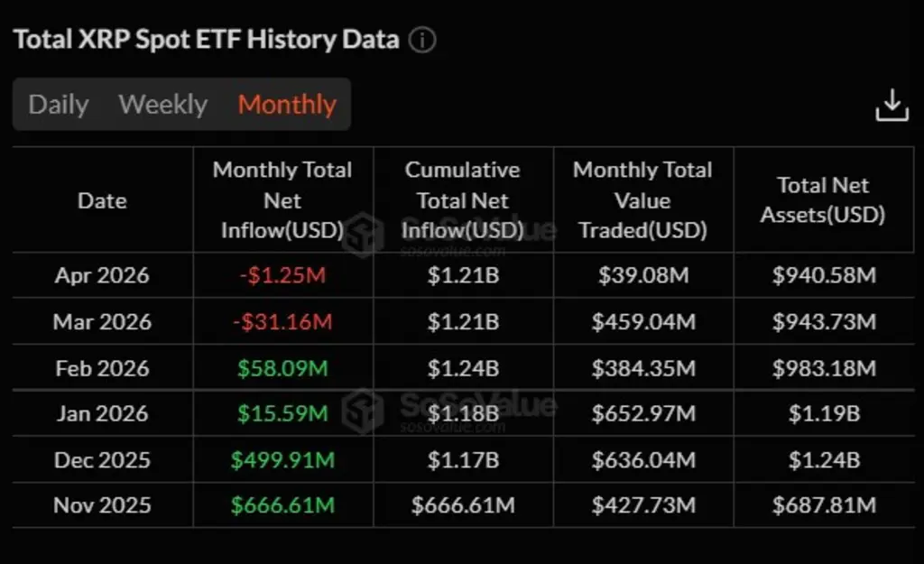Screen dimensions: 924x564
Task: Select the Jan 2026 row date
Action: click(102, 413)
